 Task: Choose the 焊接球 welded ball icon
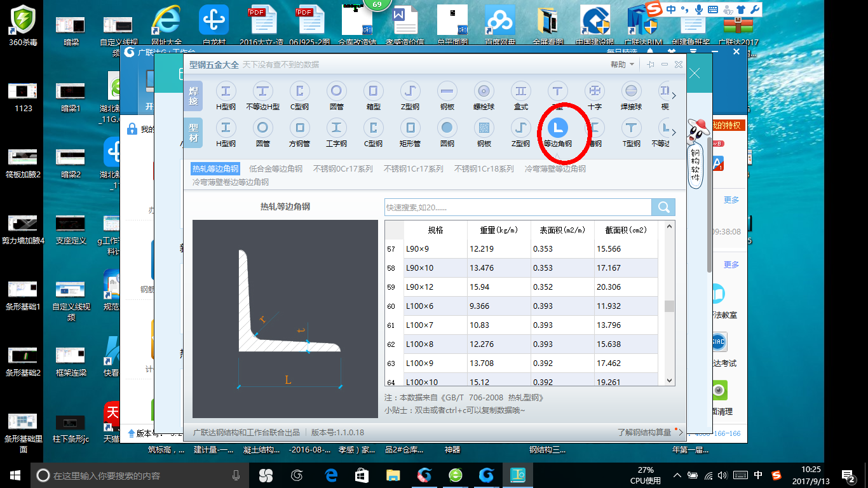point(631,91)
